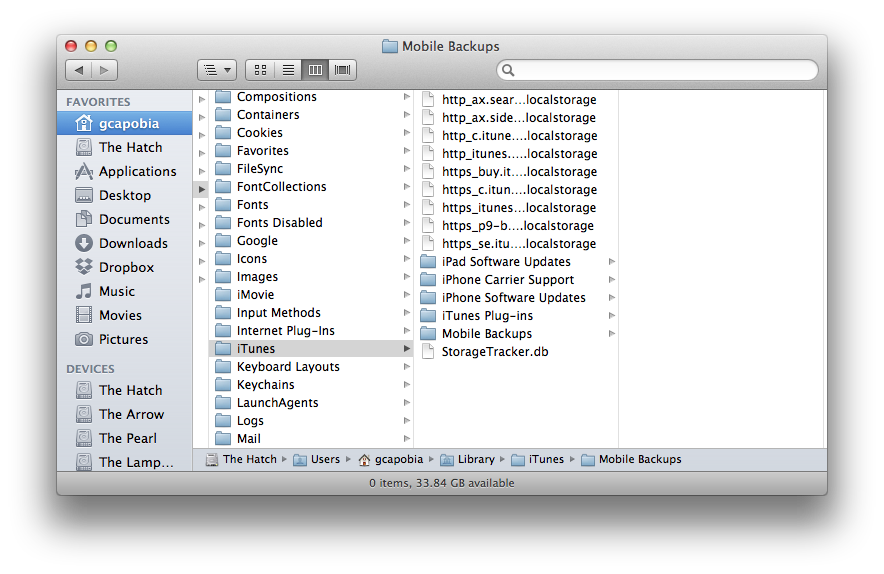This screenshot has height=574, width=884.
Task: Open Dropbox in sidebar
Action: coord(125,267)
